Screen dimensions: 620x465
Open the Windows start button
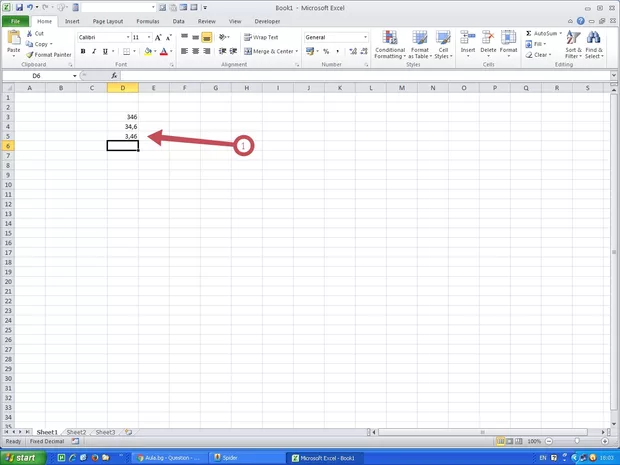coord(23,458)
